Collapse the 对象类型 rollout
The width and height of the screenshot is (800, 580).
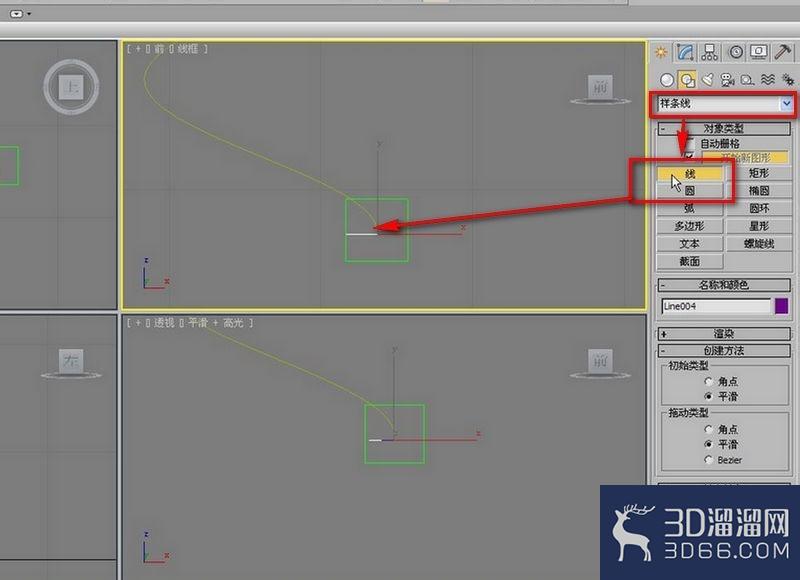pos(723,128)
